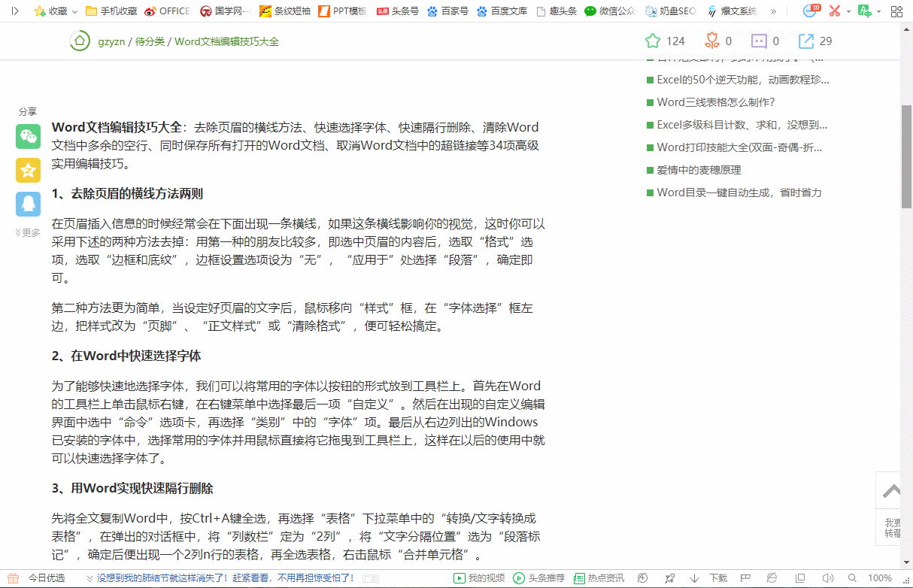913x588 pixels.
Task: Open the 没想到我的肺结节 news ticker headline
Action: pos(226,578)
